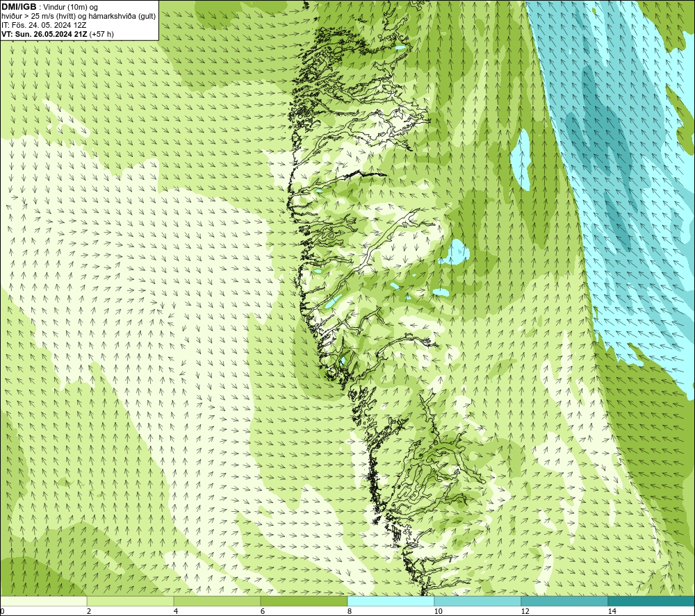695x616 pixels.
Task: Select the 10–12 m/s turquoise legend swatch
Action: tap(478, 601)
